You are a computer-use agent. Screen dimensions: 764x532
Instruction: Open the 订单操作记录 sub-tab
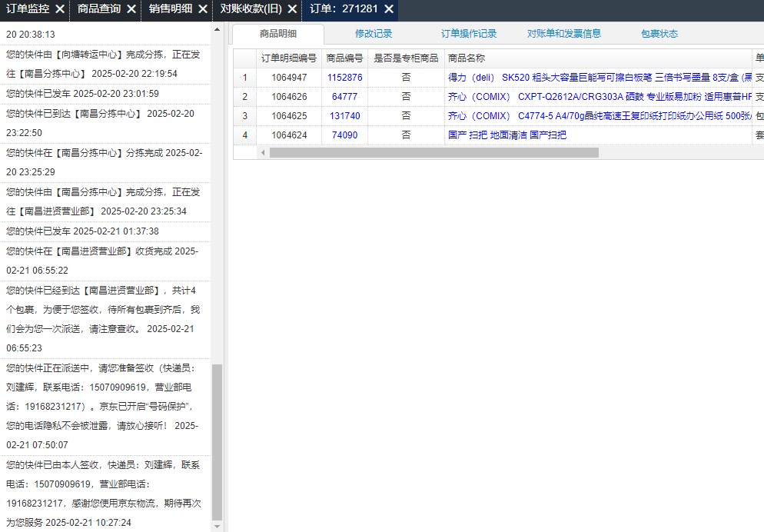pos(469,34)
